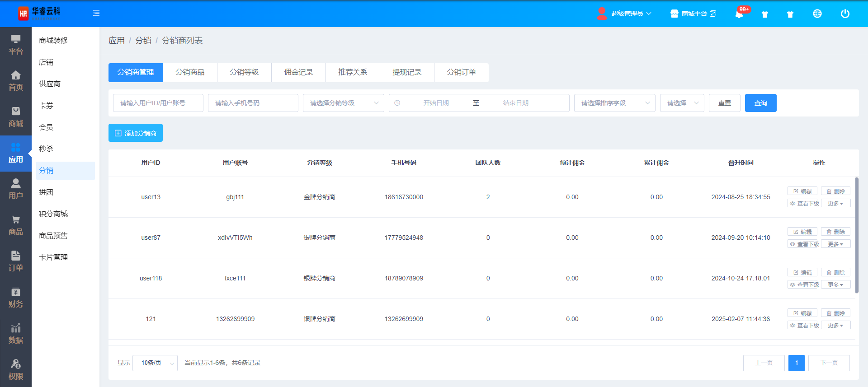This screenshot has height=387, width=868.
Task: Open the notifications bell icon
Action: [739, 14]
